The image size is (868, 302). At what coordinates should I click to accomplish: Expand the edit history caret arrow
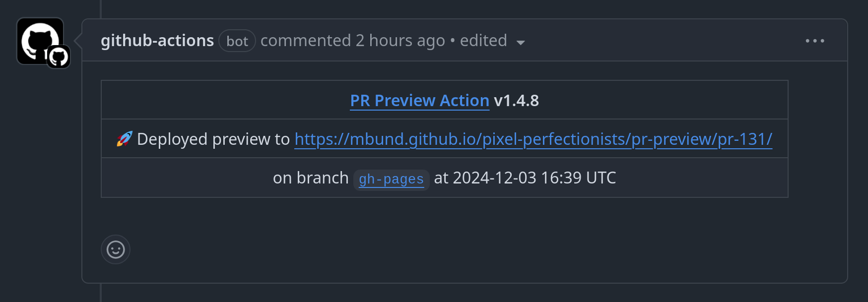521,43
